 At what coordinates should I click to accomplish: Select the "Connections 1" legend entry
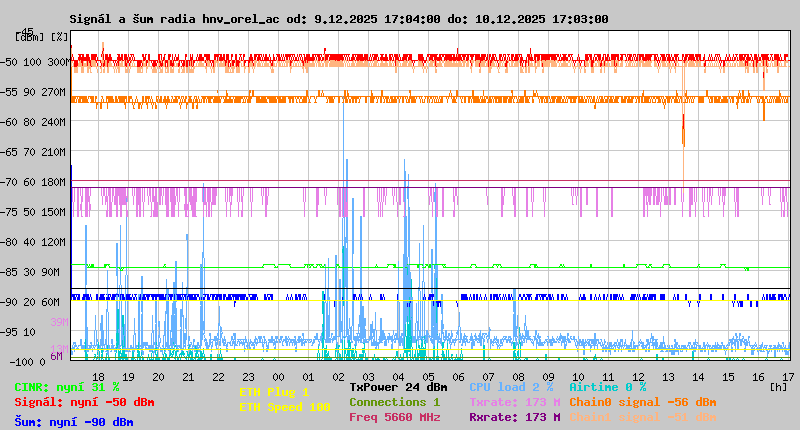tap(394, 402)
